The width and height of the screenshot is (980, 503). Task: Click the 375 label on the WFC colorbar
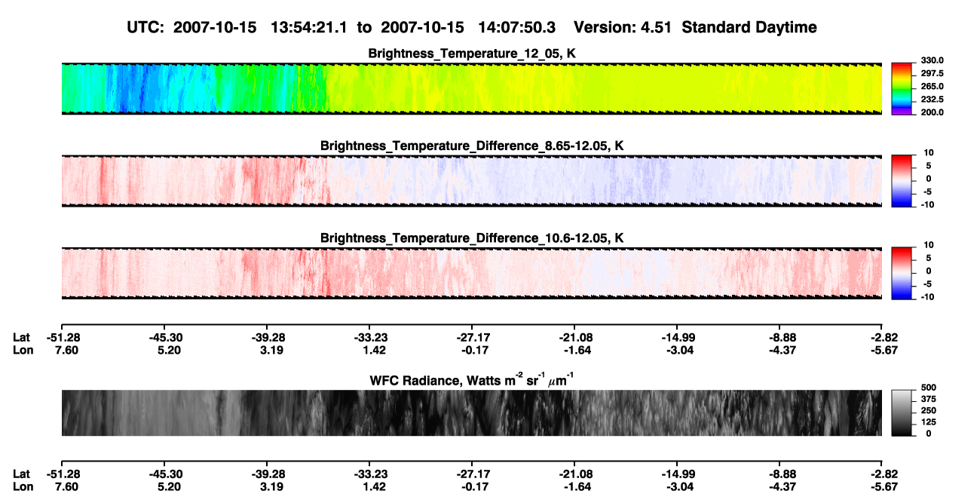click(x=929, y=399)
